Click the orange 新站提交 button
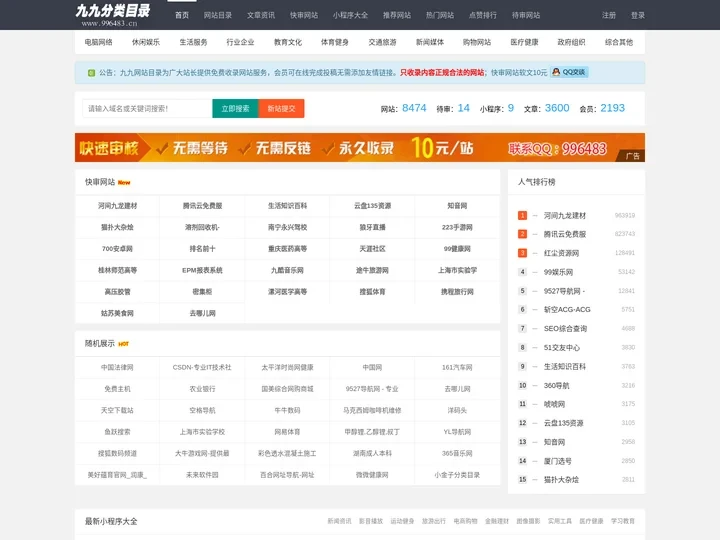This screenshot has height=540, width=720. coord(281,108)
